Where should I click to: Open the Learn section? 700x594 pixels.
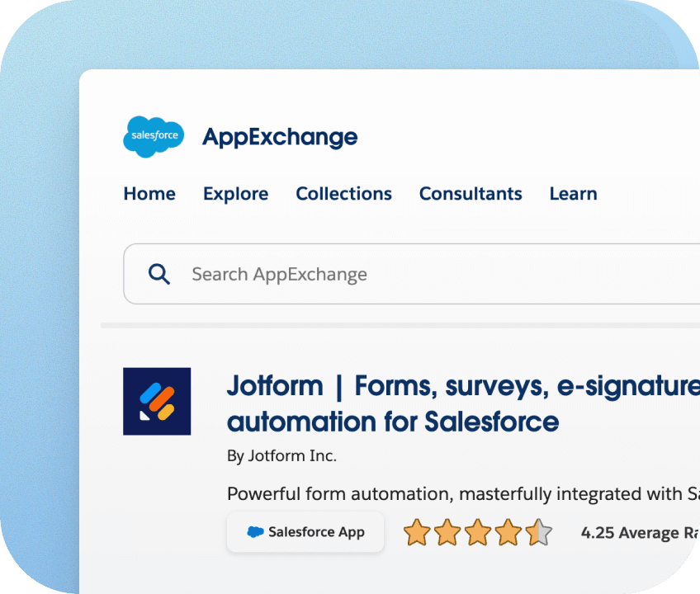click(x=573, y=193)
